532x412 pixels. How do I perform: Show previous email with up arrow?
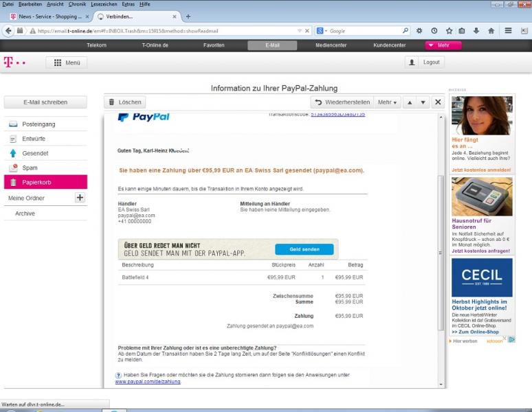click(409, 102)
